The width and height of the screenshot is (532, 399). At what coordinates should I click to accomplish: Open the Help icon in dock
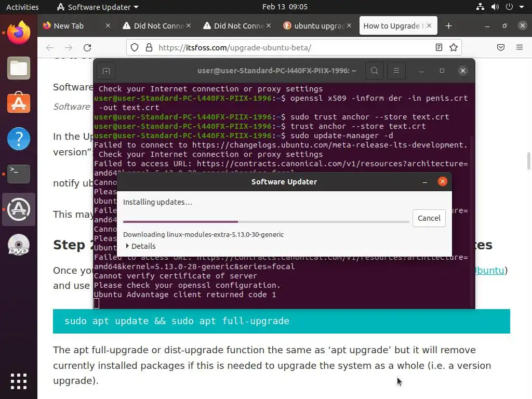point(19,138)
